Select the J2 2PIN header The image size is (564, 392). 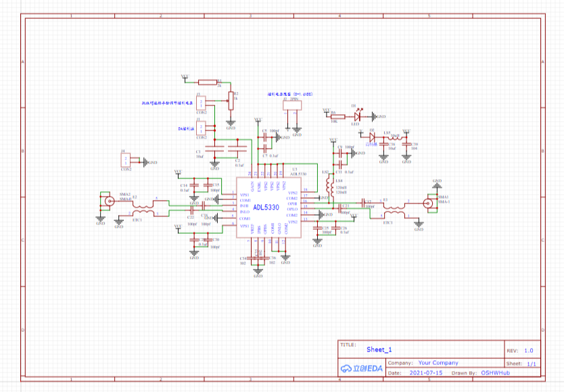[292, 105]
